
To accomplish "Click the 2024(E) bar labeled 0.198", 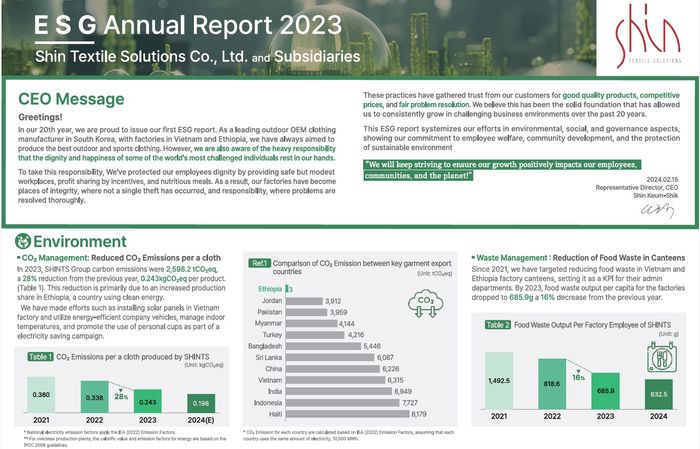I will click(x=201, y=403).
